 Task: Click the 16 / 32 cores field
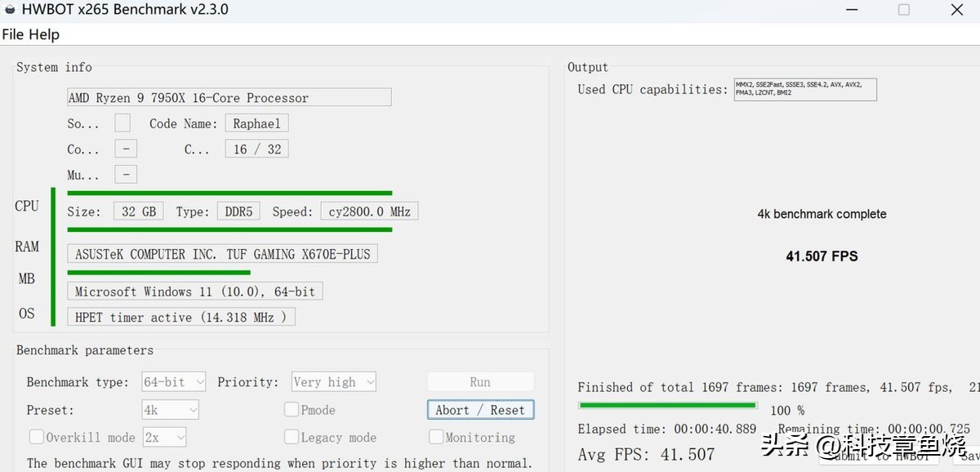(256, 149)
